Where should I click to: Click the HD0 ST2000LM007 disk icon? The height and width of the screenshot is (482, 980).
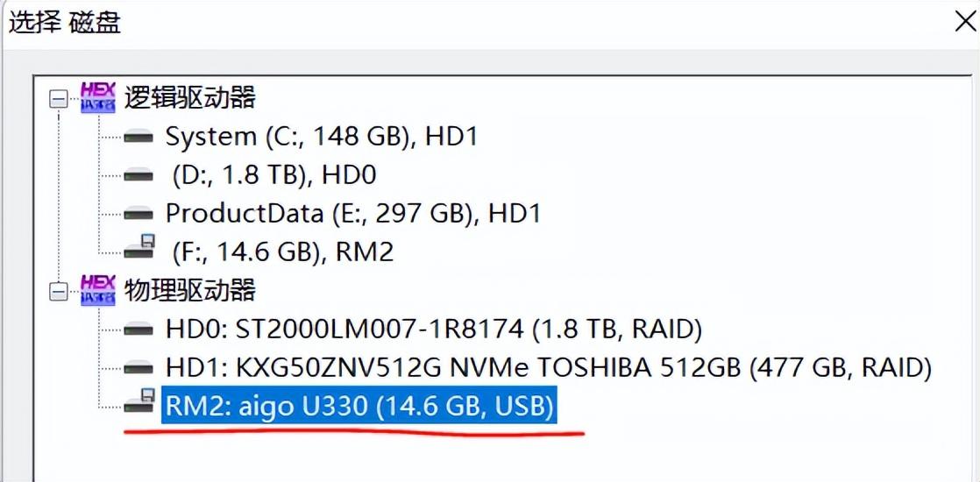pyautogui.click(x=138, y=330)
